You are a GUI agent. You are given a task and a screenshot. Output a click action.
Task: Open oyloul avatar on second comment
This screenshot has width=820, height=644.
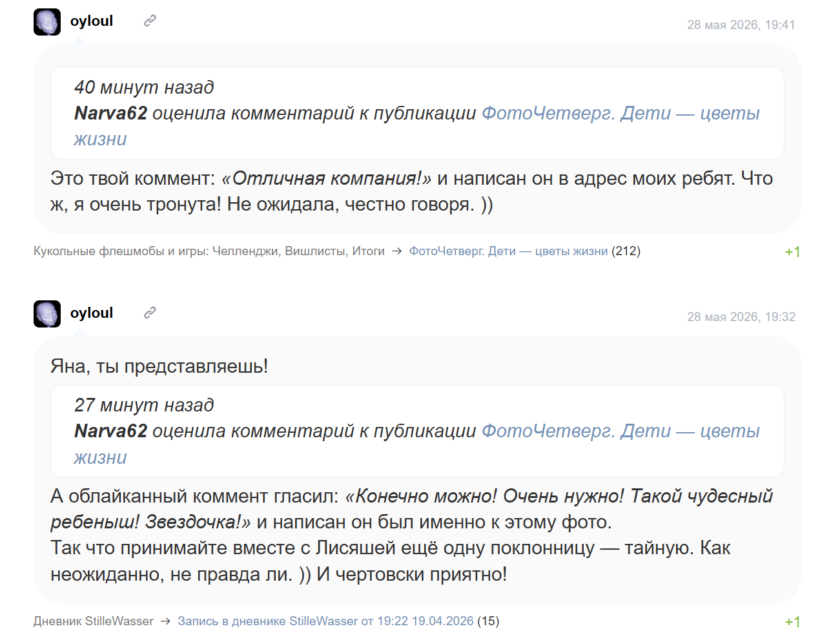(47, 314)
